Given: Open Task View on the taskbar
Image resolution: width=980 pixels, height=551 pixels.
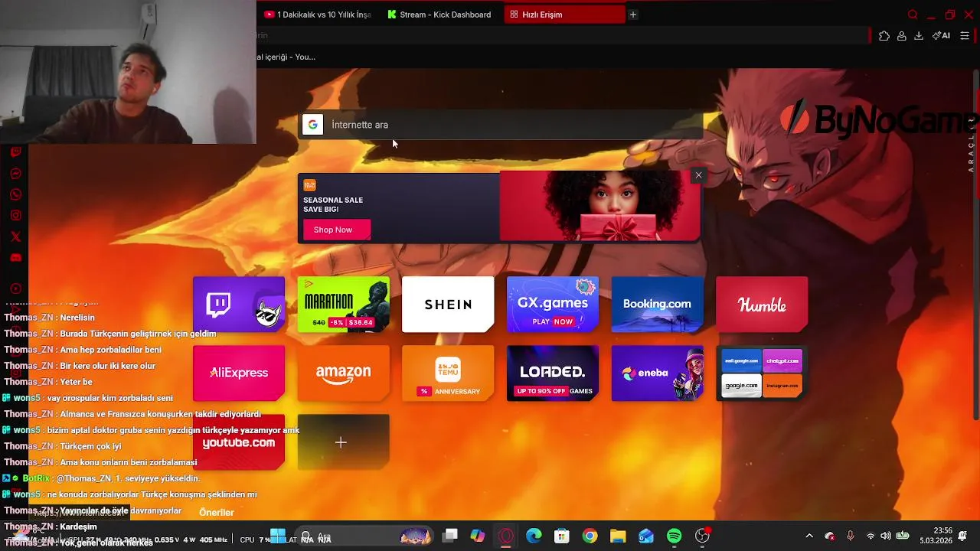Looking at the screenshot, I should pyautogui.click(x=449, y=536).
